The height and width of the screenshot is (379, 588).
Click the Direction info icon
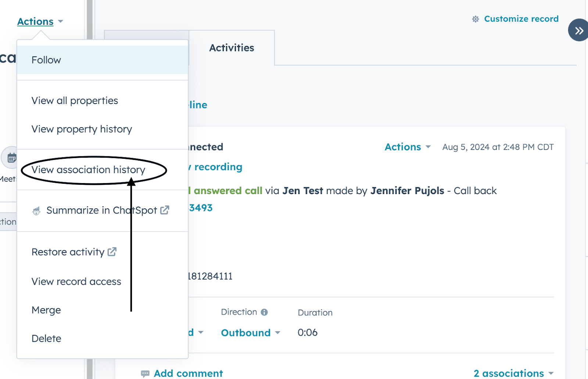[x=264, y=312]
